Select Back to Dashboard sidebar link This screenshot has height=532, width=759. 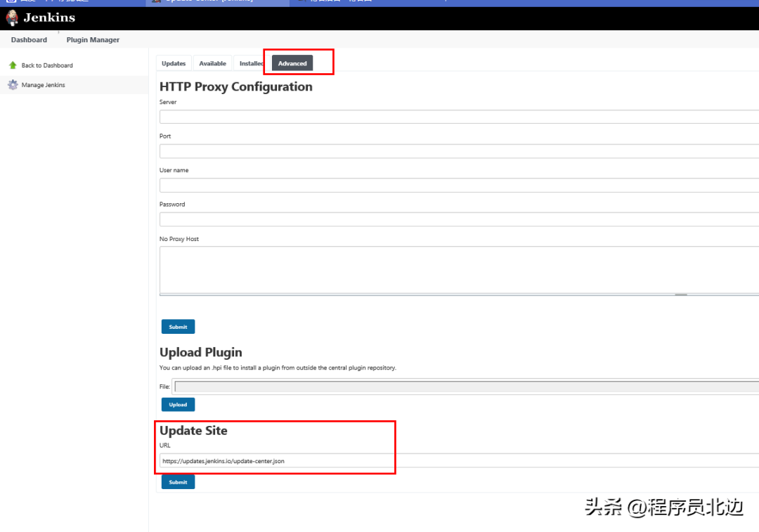[47, 65]
